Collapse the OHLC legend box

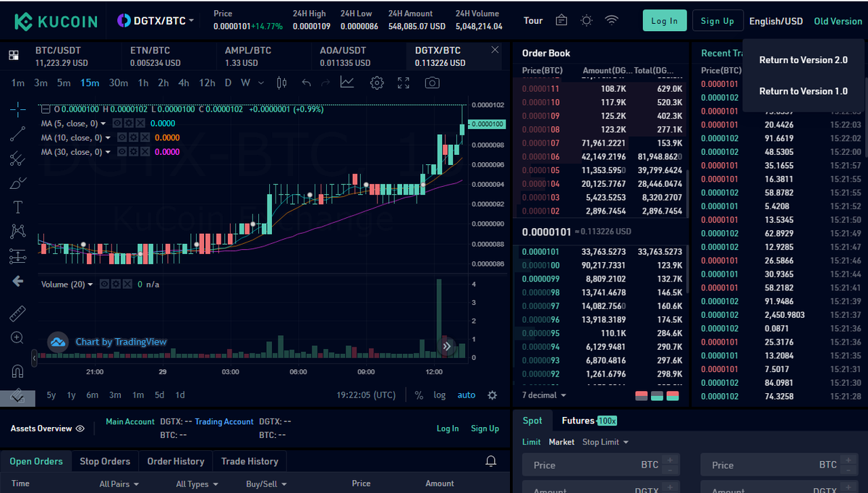46,109
